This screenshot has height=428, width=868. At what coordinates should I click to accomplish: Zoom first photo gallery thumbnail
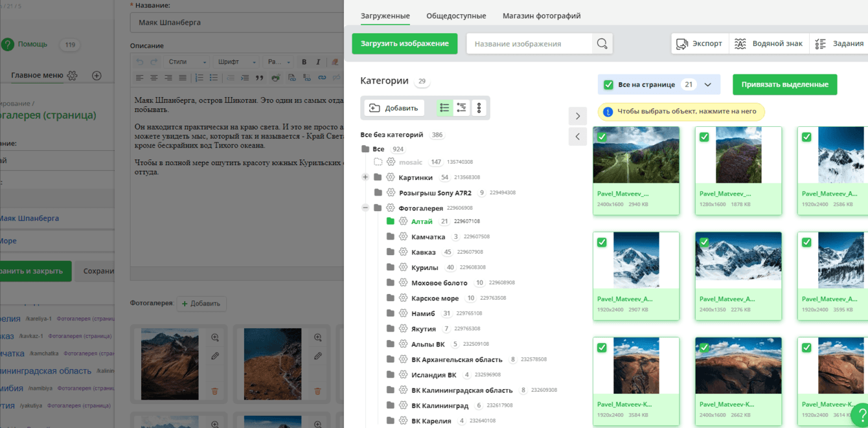(215, 337)
